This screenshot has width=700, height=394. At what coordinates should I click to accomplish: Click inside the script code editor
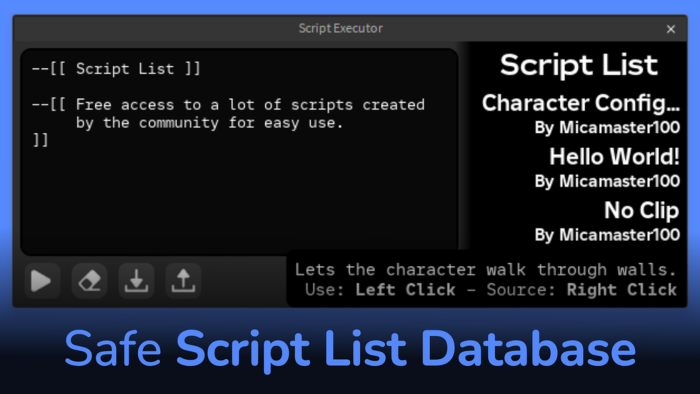tap(239, 152)
